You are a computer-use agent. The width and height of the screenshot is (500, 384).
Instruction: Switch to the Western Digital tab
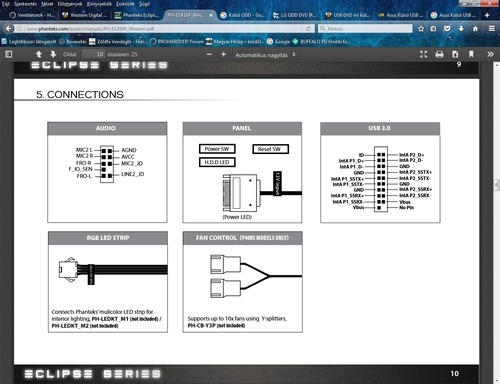[84, 15]
